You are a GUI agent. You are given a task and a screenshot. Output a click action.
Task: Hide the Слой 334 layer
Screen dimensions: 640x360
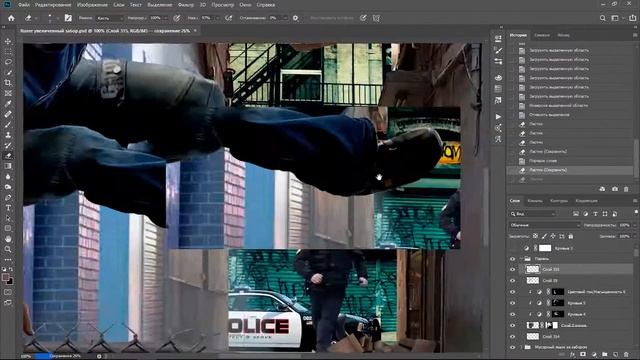pos(513,337)
